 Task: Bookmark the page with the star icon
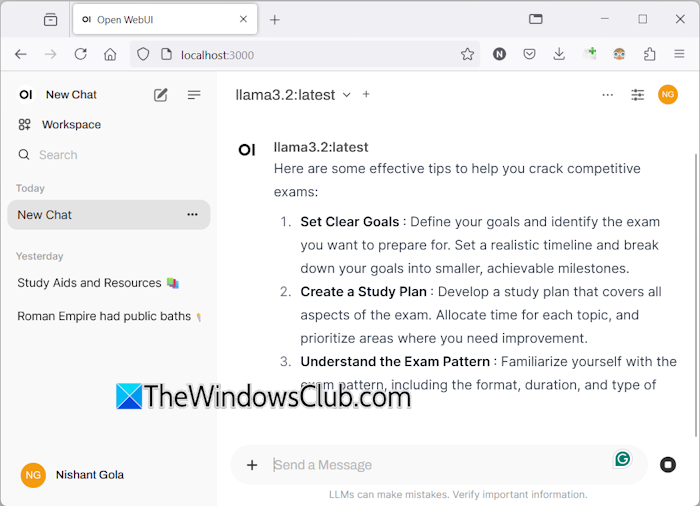467,54
